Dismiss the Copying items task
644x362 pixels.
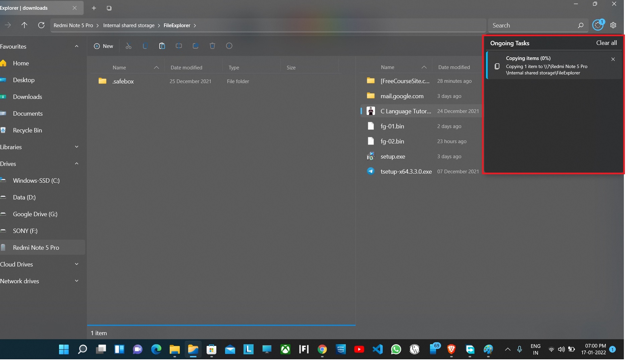point(613,59)
